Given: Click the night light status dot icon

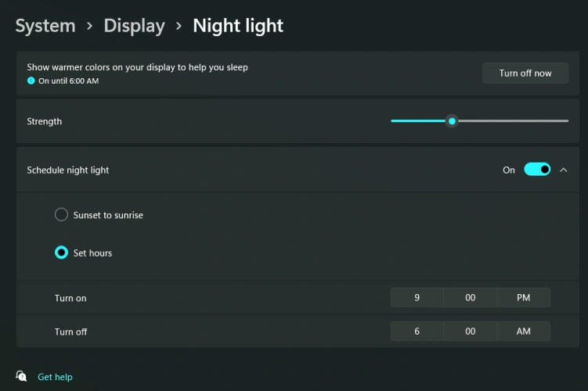Looking at the screenshot, I should tap(31, 81).
